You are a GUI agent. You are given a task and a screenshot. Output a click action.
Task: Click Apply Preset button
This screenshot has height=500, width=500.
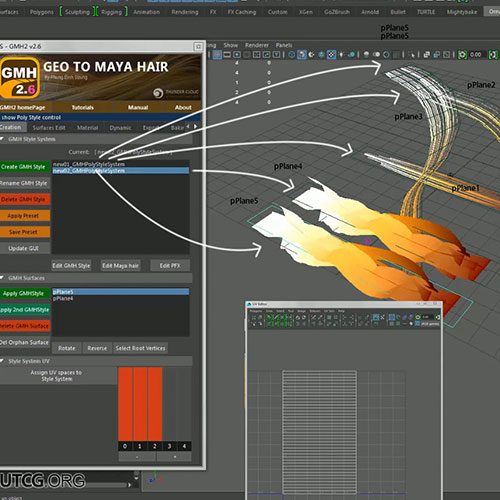pyautogui.click(x=24, y=216)
